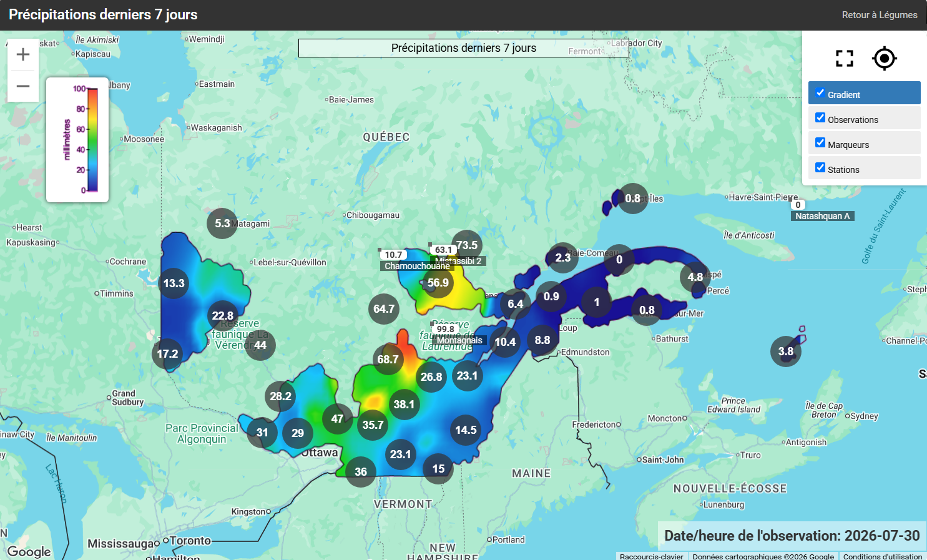This screenshot has width=927, height=560.
Task: Select the 3.8 observation marker
Action: click(786, 351)
